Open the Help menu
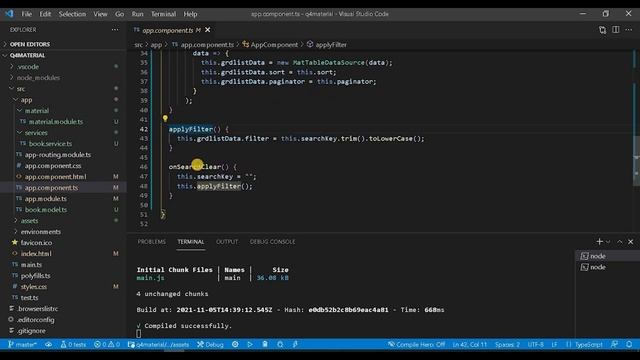The image size is (640, 360). pos(190,14)
